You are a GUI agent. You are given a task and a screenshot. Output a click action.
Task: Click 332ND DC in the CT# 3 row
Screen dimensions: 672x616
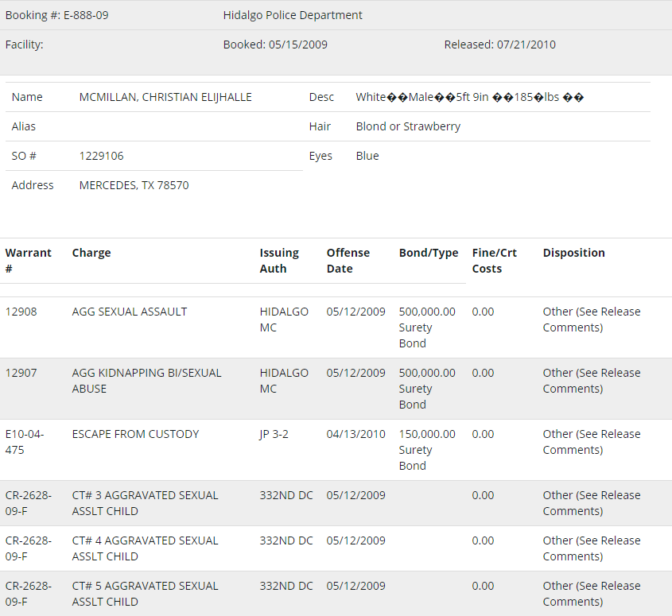tap(286, 496)
